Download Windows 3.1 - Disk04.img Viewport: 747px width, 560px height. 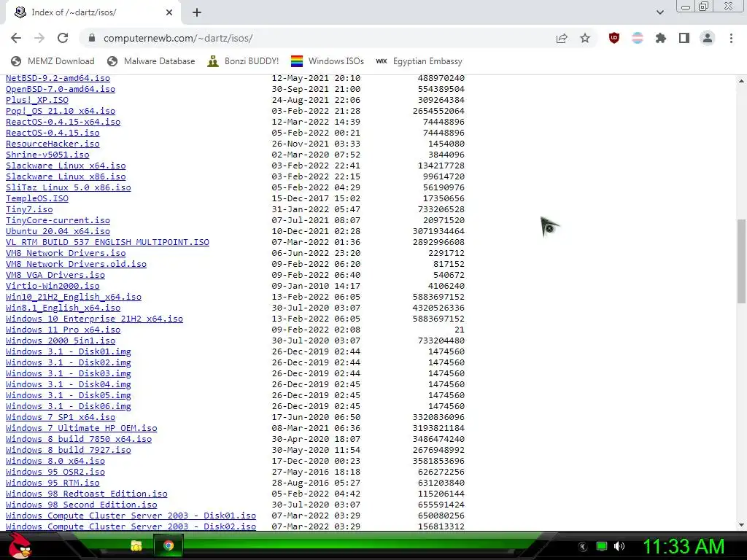click(x=68, y=385)
